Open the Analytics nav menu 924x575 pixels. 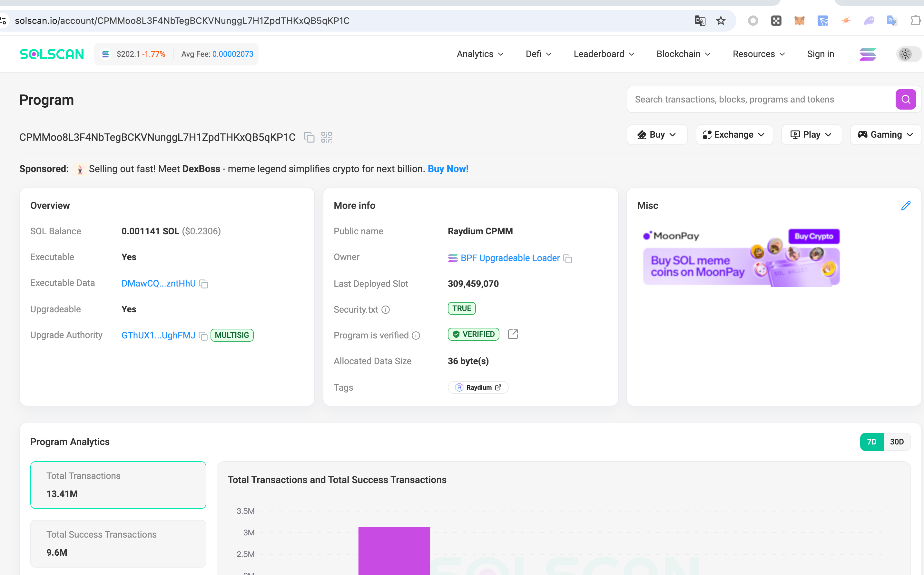coord(480,54)
